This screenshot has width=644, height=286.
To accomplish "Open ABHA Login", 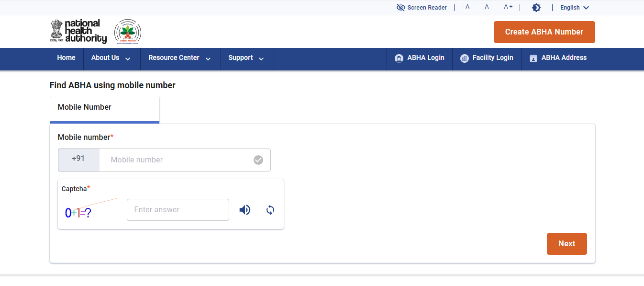I will click(420, 58).
